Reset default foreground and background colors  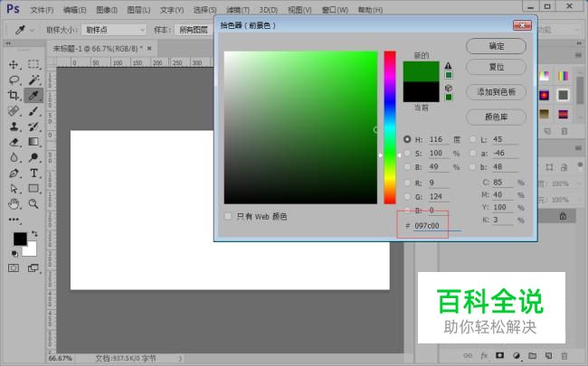pos(14,254)
